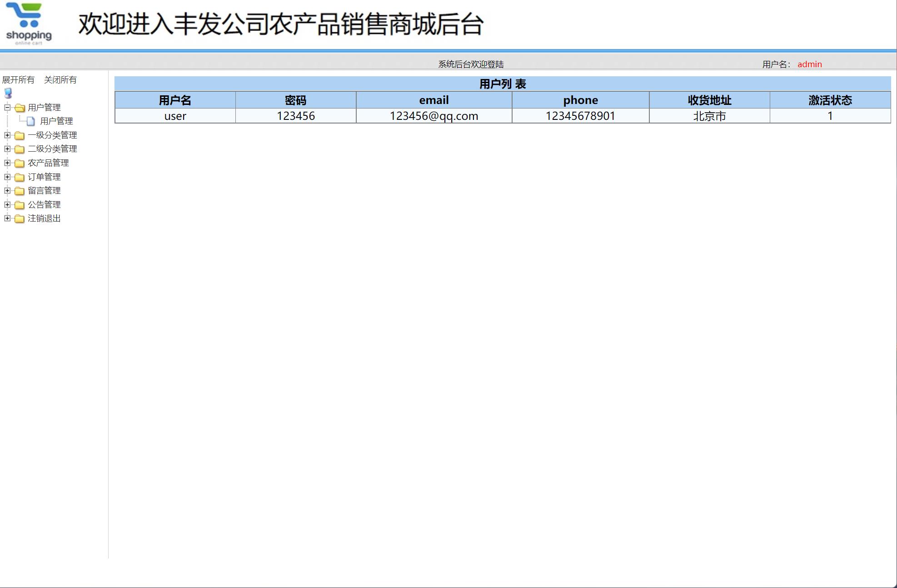The image size is (897, 588).
Task: Collapse the 用户管理 tree branch
Action: point(7,108)
